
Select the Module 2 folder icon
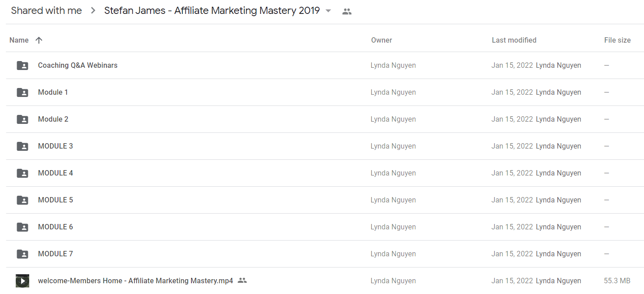[x=22, y=119]
